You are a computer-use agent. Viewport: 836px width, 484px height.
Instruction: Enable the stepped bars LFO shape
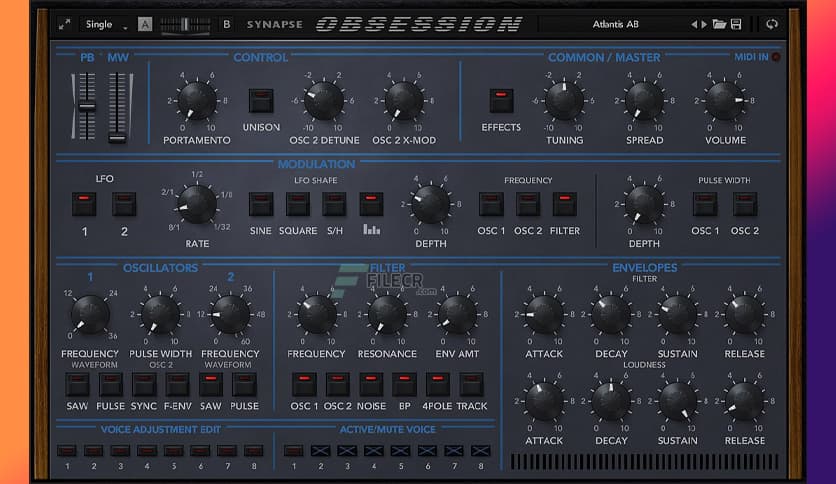[x=371, y=204]
